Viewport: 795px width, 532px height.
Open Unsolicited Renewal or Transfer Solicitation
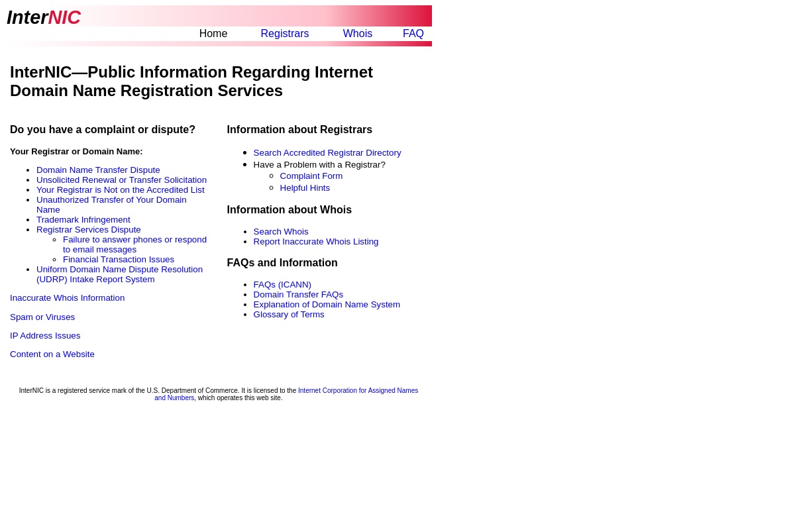[x=121, y=180]
